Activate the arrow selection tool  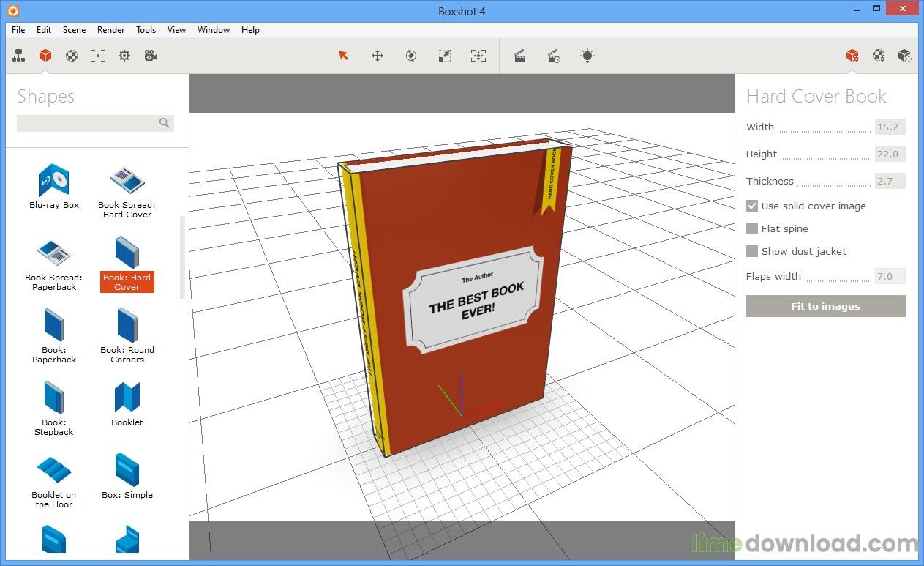pyautogui.click(x=343, y=56)
